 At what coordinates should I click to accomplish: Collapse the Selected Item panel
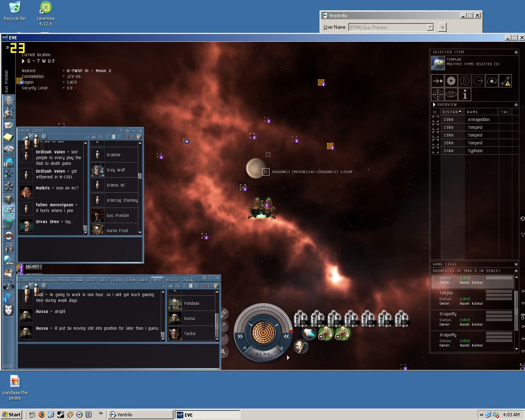pos(516,52)
